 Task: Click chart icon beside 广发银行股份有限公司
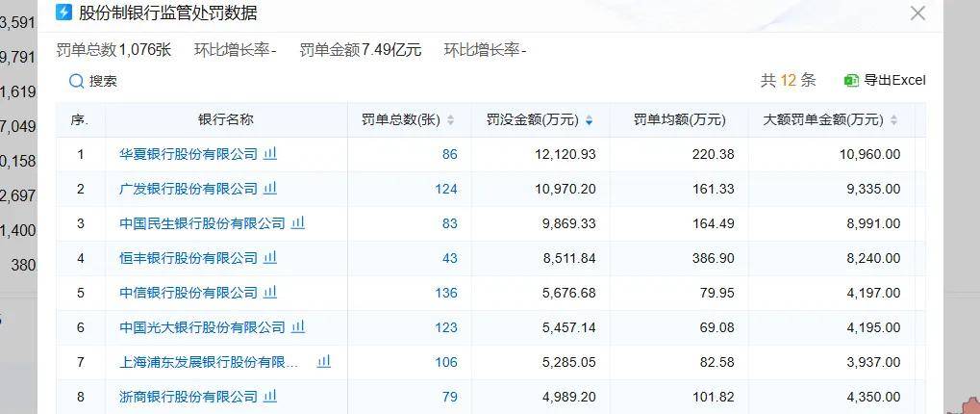[271, 189]
